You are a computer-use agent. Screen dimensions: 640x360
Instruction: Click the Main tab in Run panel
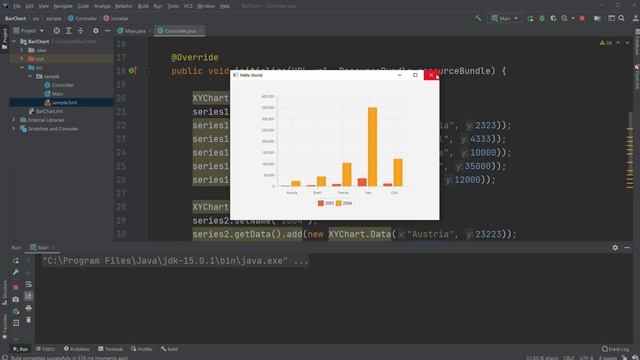point(43,248)
